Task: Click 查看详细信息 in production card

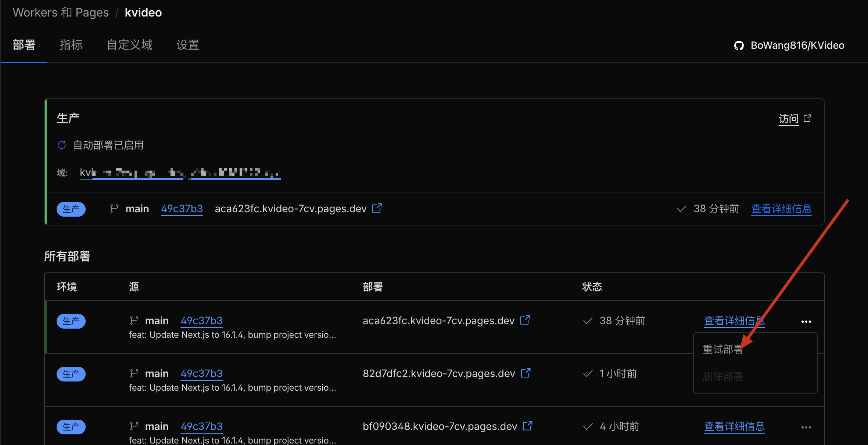Action: (781, 209)
